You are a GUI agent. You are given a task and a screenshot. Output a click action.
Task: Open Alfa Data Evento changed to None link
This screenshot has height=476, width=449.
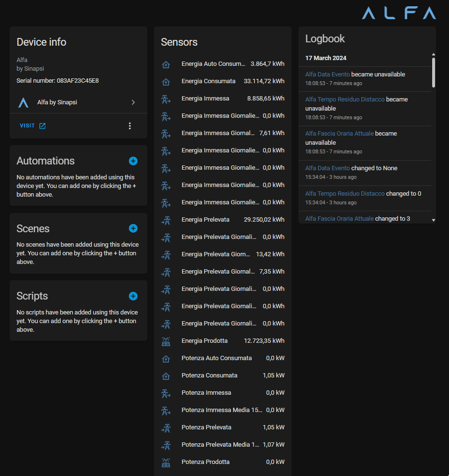[x=327, y=168]
